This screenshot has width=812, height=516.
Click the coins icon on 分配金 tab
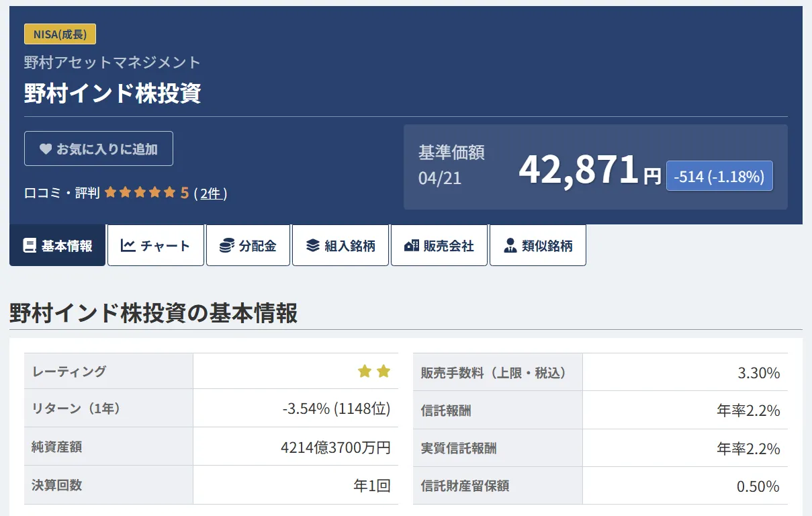(x=226, y=246)
